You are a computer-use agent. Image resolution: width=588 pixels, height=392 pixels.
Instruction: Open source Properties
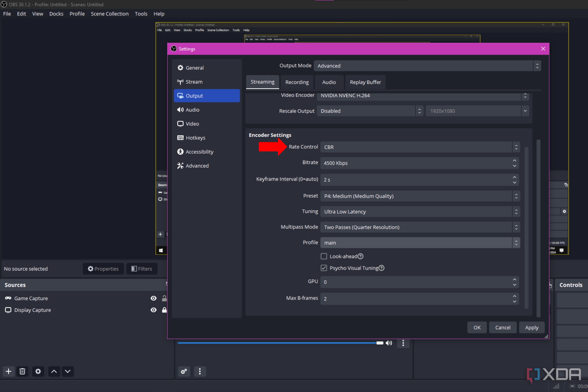103,269
